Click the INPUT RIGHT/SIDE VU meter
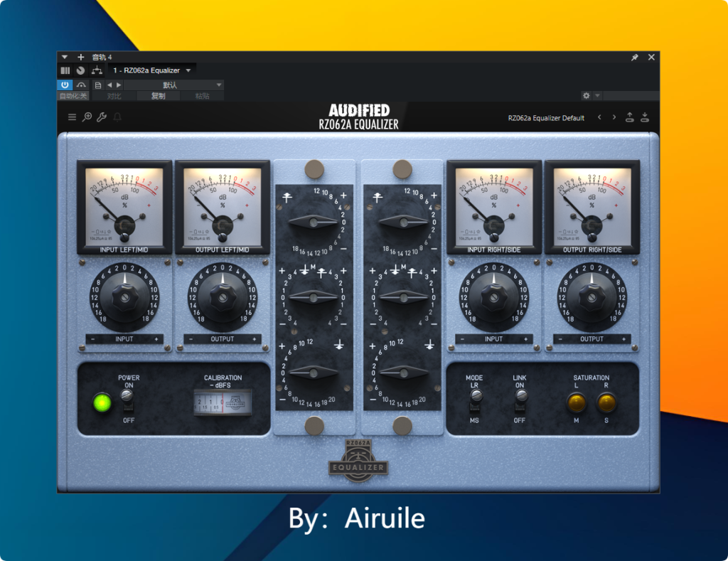Image resolution: width=728 pixels, height=561 pixels. (494, 207)
